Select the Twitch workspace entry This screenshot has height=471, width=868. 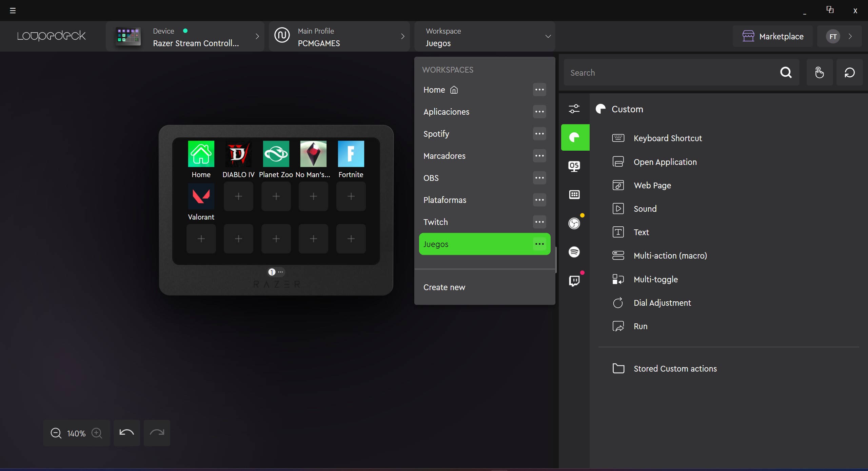pyautogui.click(x=435, y=222)
